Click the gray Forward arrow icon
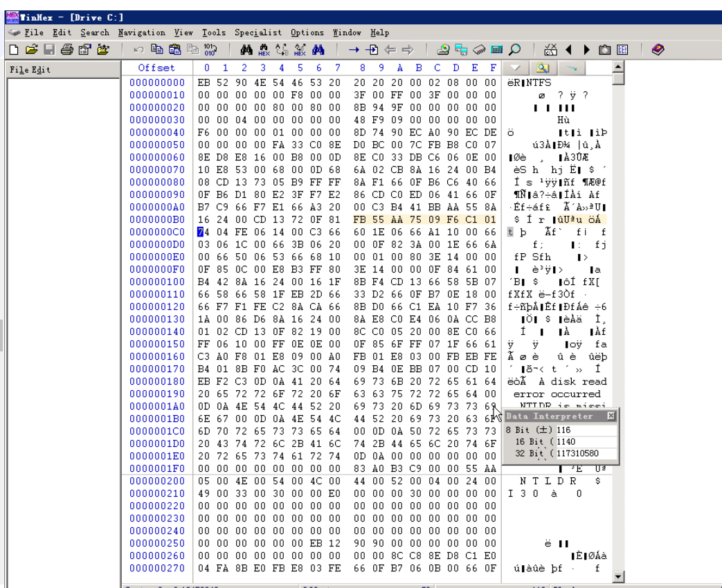 pyautogui.click(x=408, y=50)
